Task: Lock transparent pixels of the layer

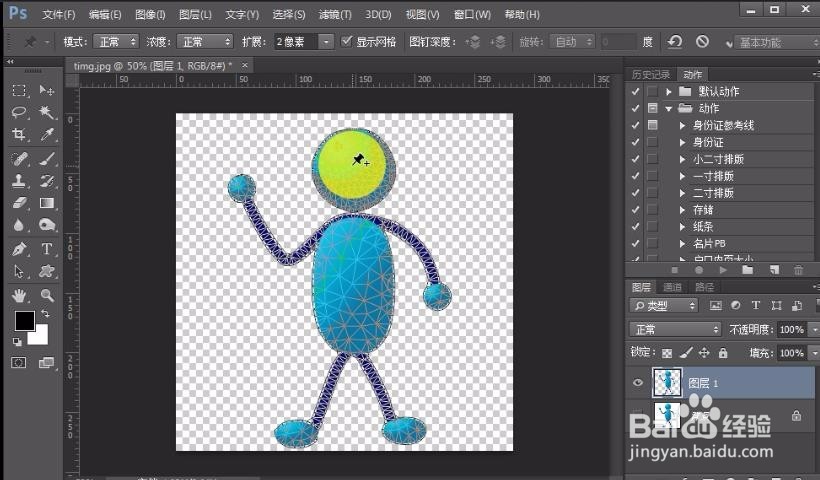Action: [667, 353]
